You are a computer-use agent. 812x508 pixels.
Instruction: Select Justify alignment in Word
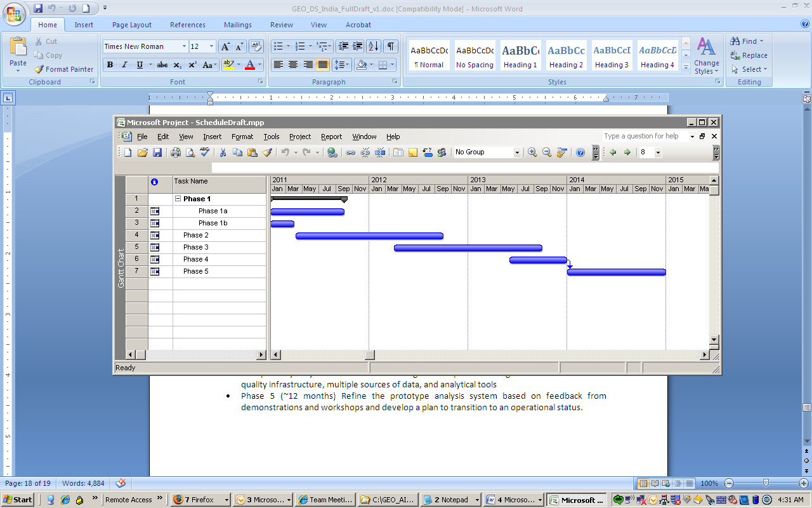[323, 65]
